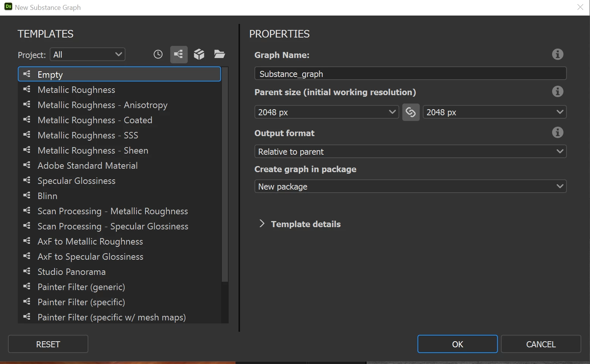Click the CANCEL button

541,344
